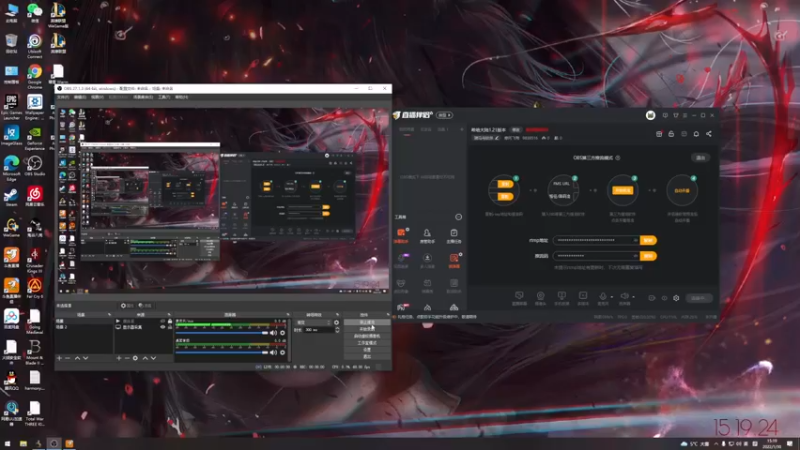This screenshot has width=800, height=450.
Task: Click the microphone icon in companion bottom toolbar
Action: click(603, 296)
